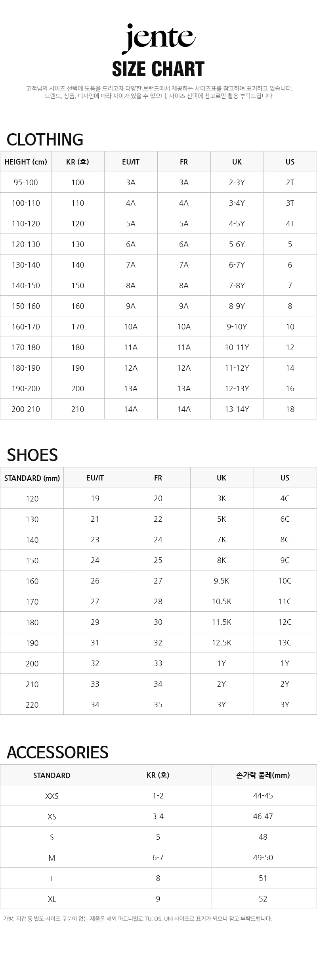Select the ACCESSORIES section heading
The height and width of the screenshot is (980, 317).
click(57, 752)
